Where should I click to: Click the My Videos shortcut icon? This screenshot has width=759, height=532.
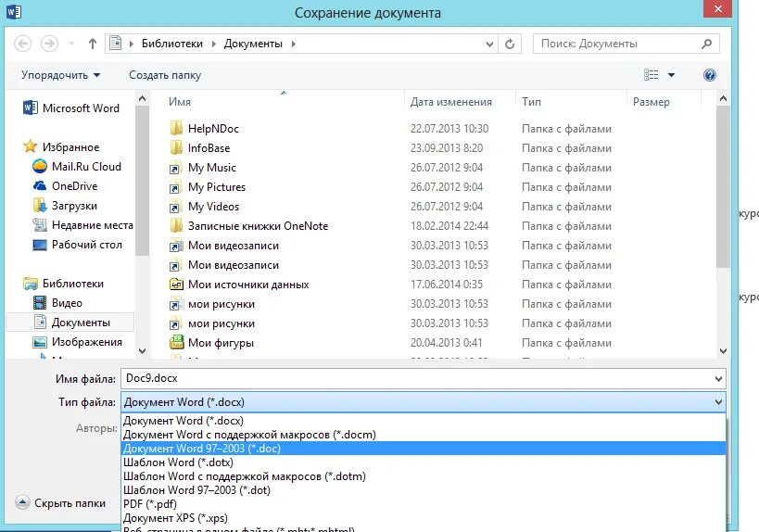click(175, 208)
